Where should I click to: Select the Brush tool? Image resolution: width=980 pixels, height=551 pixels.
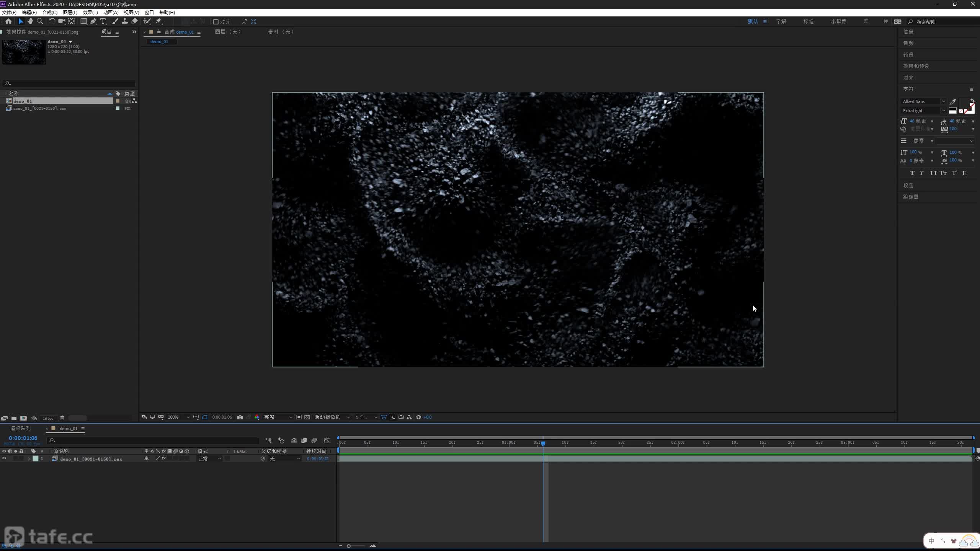tap(115, 21)
